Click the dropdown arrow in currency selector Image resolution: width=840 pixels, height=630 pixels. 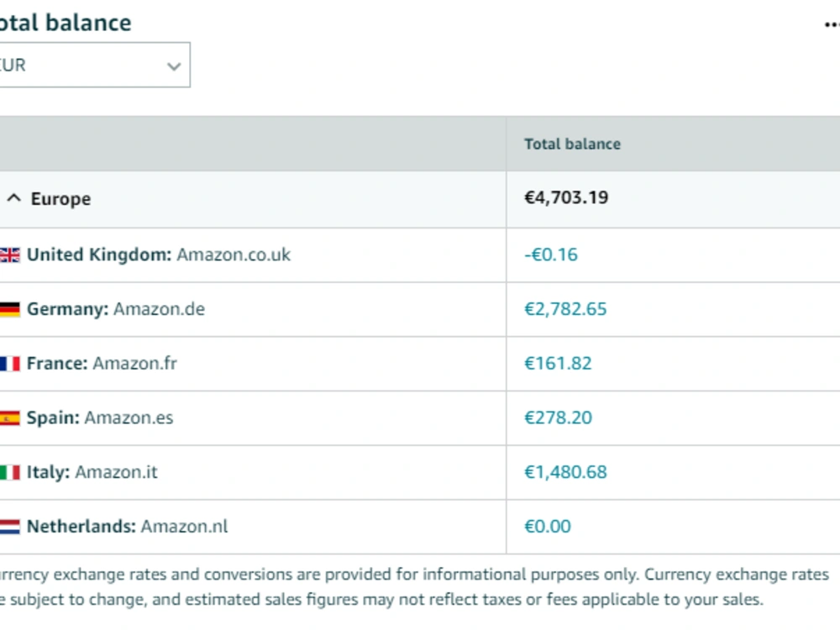tap(174, 66)
